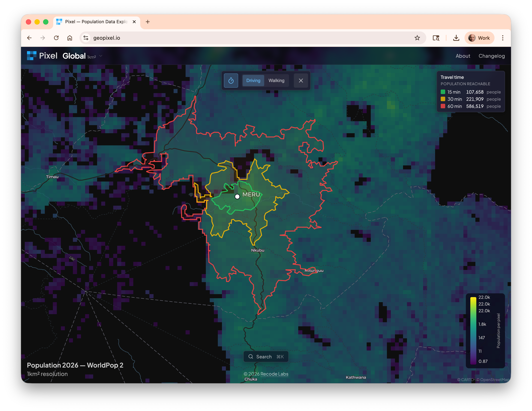This screenshot has width=532, height=411.
Task: Click the MERU city label
Action: click(251, 195)
